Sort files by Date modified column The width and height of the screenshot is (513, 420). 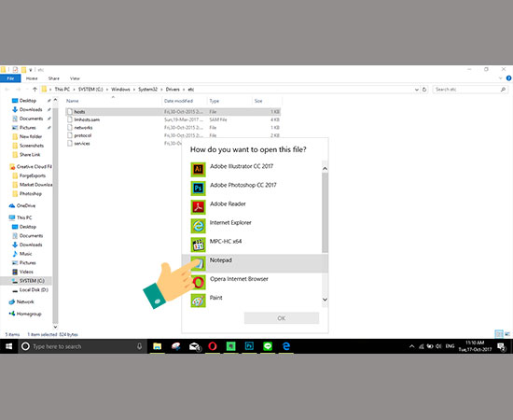pos(185,101)
